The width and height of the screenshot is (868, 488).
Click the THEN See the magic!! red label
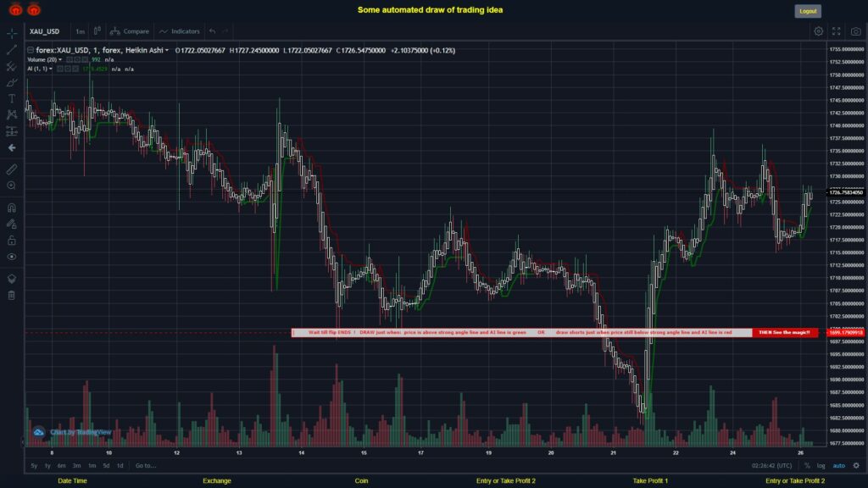(784, 332)
